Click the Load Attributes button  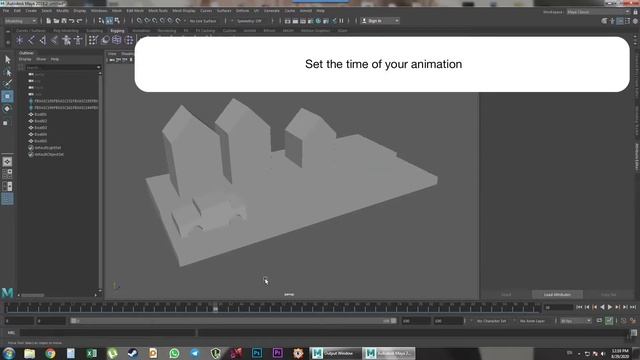tap(557, 294)
